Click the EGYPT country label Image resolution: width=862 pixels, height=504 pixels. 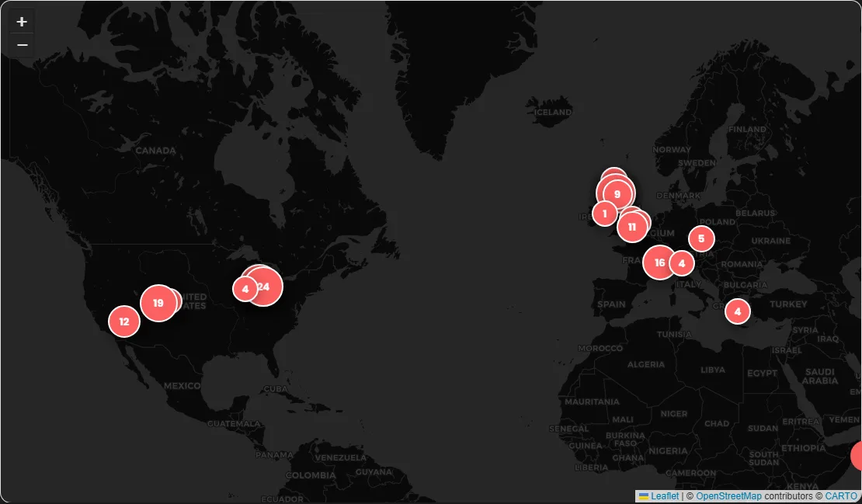[762, 374]
